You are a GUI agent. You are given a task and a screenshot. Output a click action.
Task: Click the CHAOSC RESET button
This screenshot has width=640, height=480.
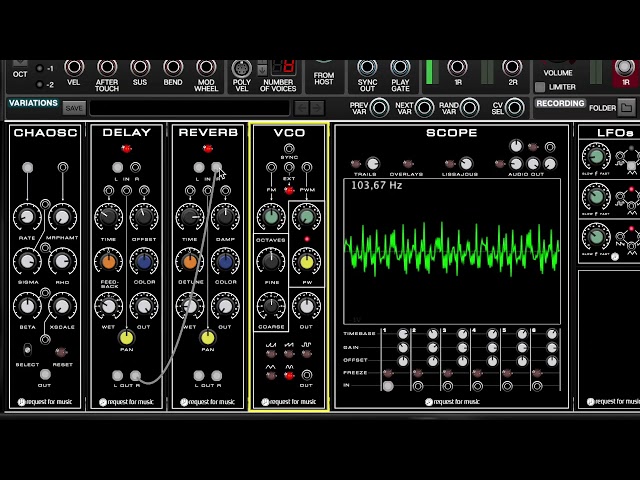tap(61, 352)
